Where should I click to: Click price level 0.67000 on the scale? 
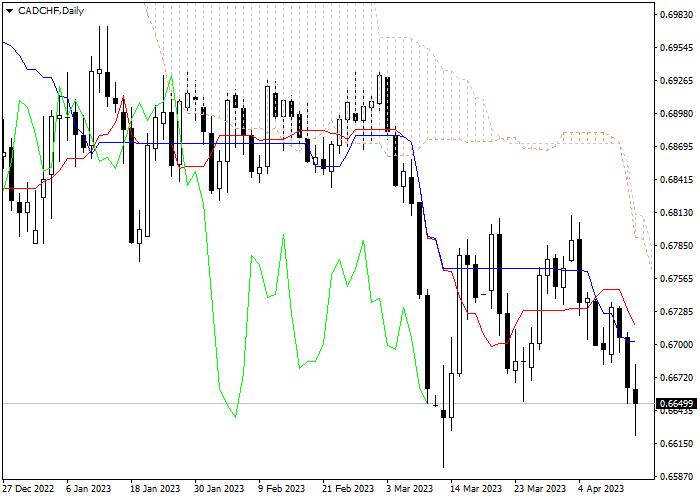[676, 345]
